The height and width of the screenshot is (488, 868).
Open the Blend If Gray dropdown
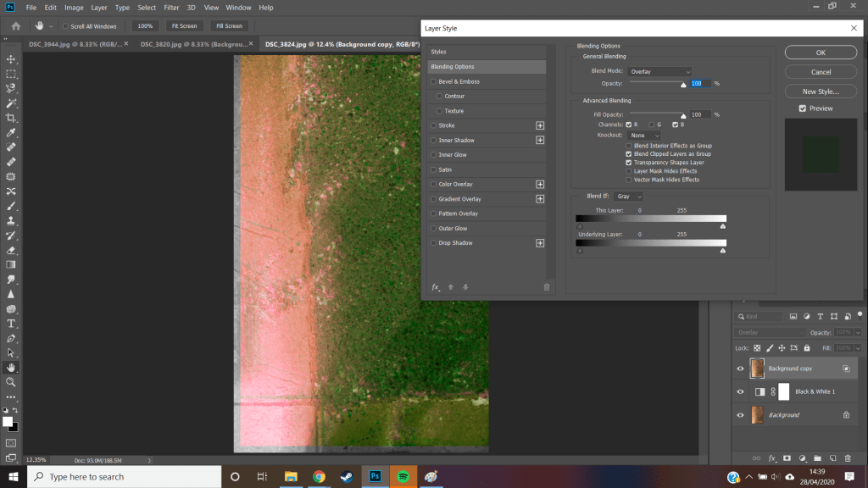click(x=628, y=197)
